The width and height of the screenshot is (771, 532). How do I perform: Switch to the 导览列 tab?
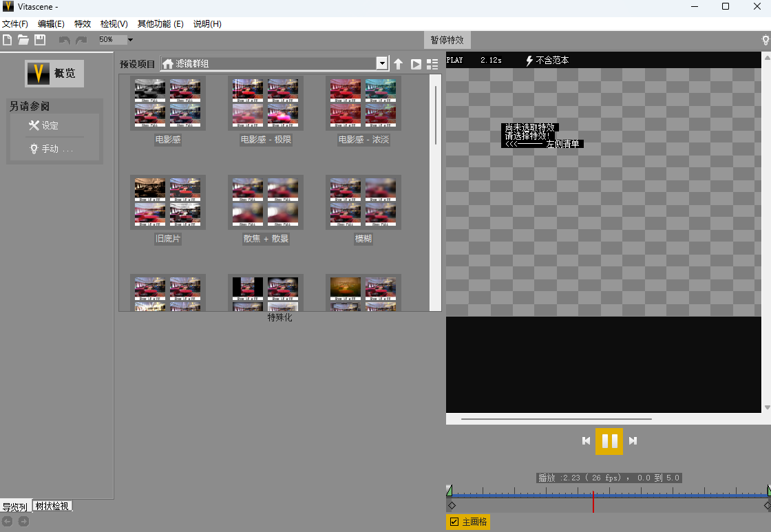(14, 507)
